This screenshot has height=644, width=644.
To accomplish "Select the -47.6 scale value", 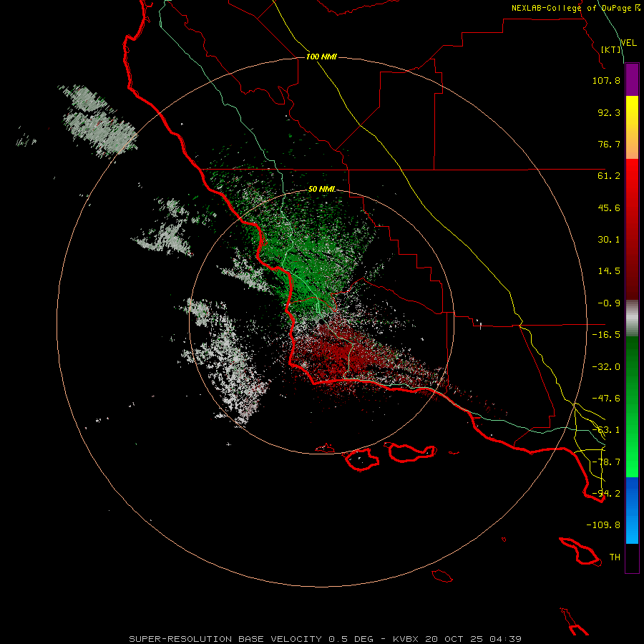I will [606, 399].
